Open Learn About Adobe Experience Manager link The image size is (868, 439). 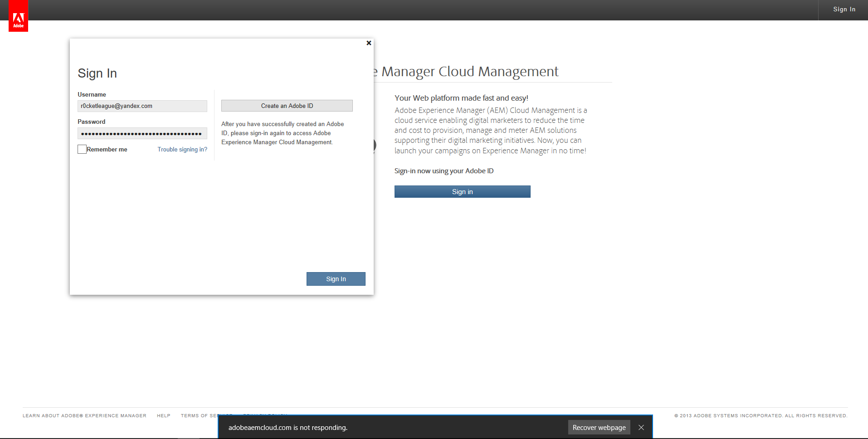(84, 415)
